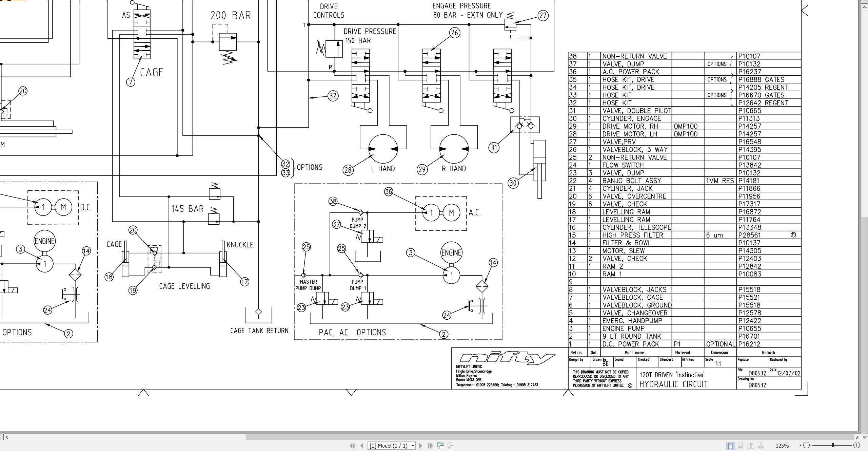Click the 'HIGH PRESS FILTER' part name
This screenshot has height=451, width=868.
[x=633, y=235]
